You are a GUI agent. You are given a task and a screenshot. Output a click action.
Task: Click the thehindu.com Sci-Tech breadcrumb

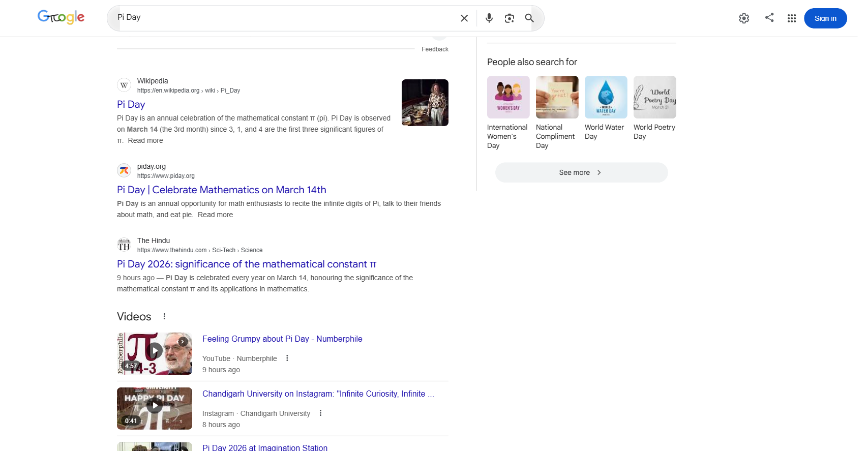[200, 250]
